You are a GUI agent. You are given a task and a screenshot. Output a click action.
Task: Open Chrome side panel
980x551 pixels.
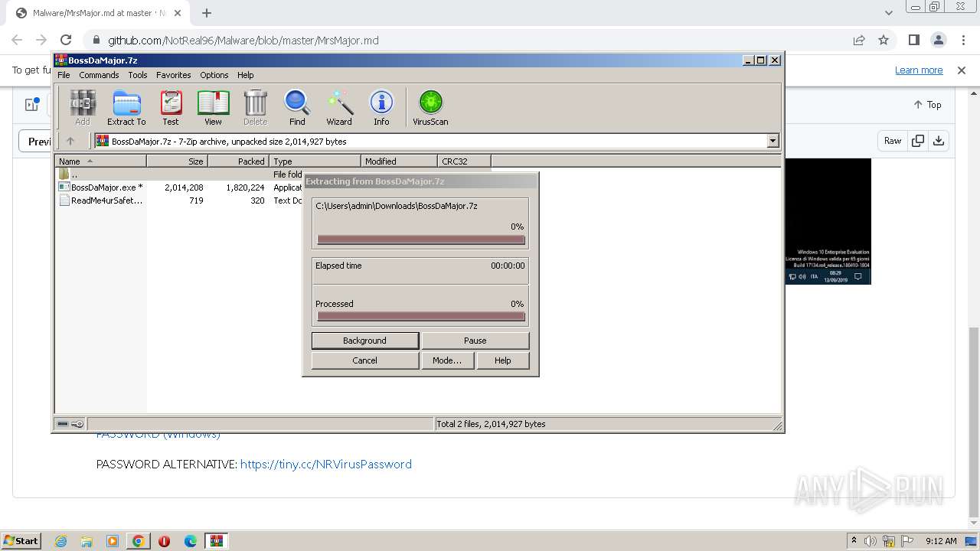point(913,40)
